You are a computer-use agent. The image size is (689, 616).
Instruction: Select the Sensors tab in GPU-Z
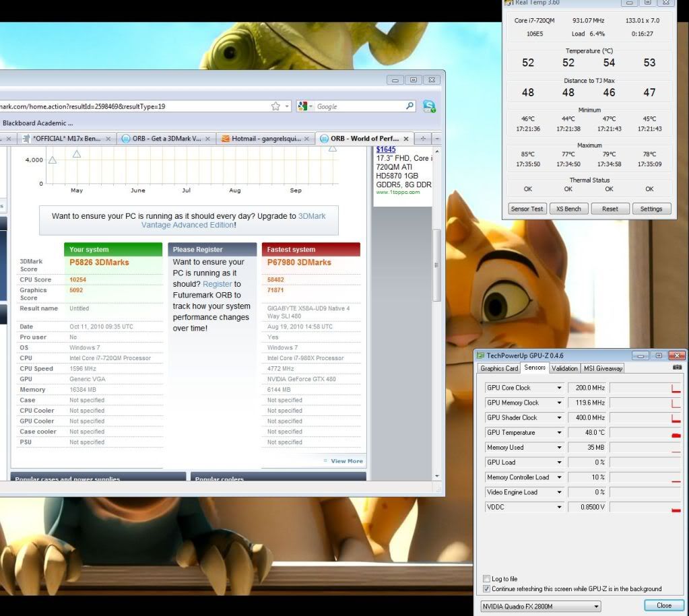click(535, 368)
